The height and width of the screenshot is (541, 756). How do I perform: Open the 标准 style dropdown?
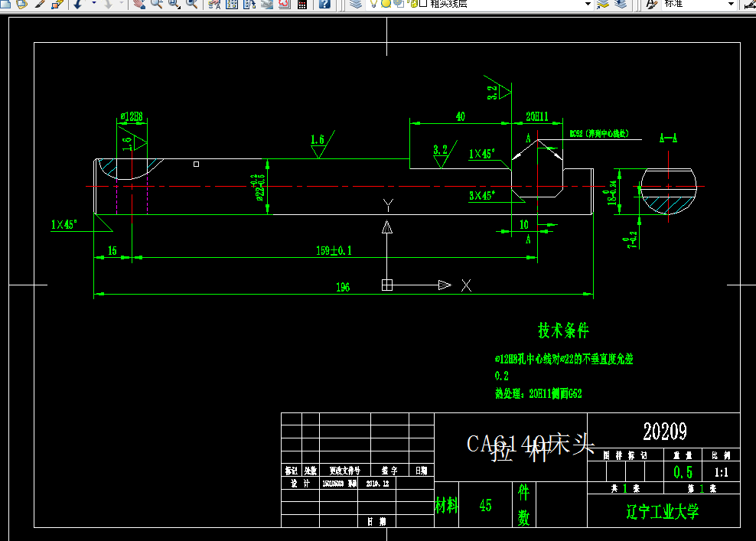click(732, 5)
